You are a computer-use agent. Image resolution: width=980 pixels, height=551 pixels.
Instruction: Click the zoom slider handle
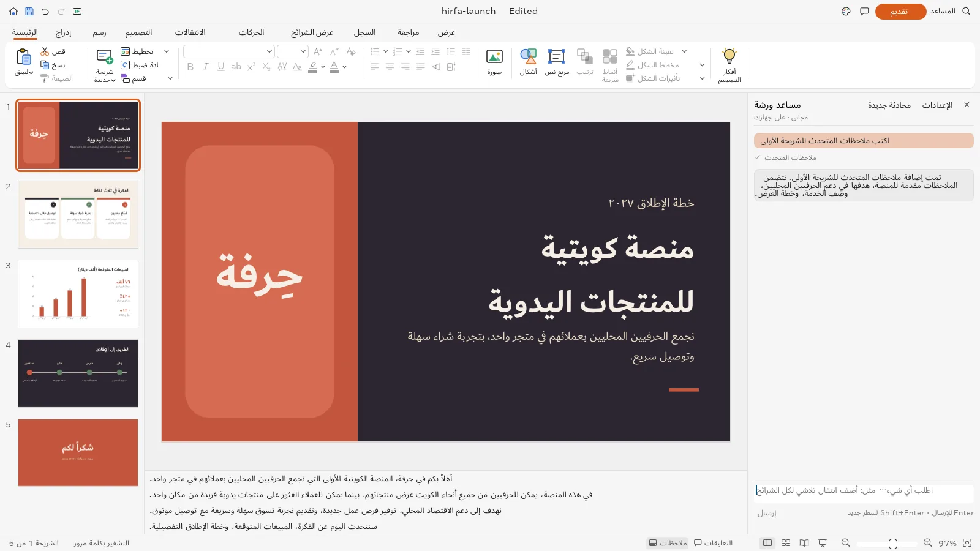click(893, 544)
